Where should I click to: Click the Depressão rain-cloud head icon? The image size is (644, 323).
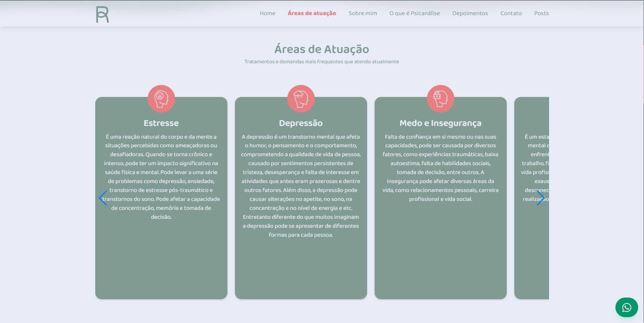[x=301, y=99]
